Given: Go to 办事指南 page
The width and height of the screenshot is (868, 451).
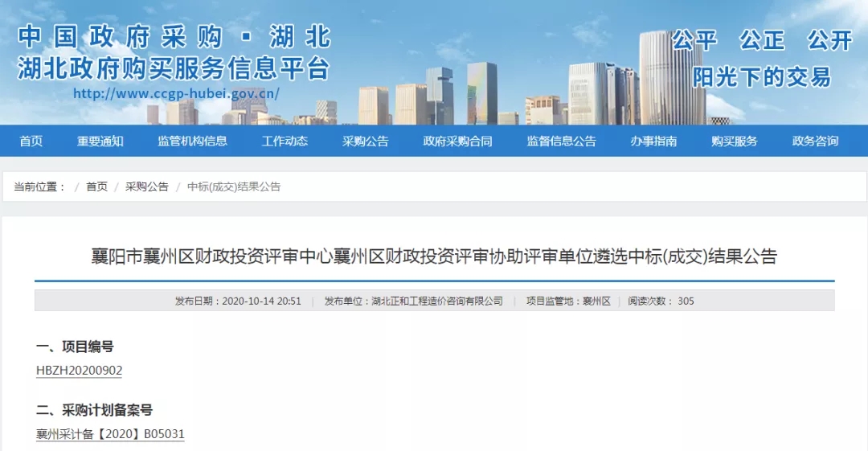Looking at the screenshot, I should coord(653,141).
